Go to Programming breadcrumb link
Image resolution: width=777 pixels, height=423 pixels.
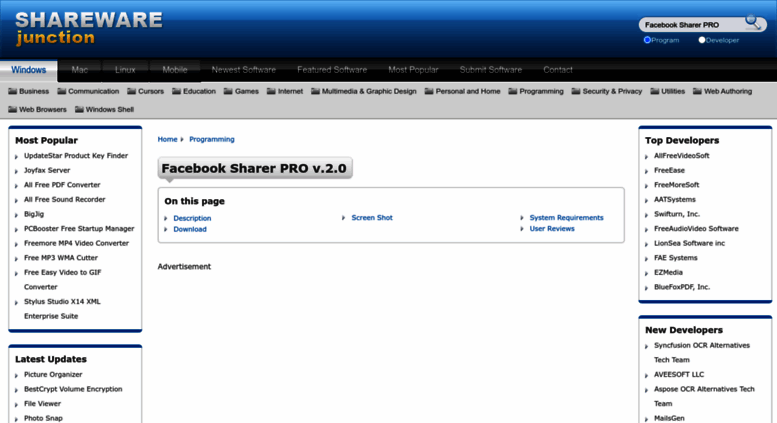[x=212, y=139]
